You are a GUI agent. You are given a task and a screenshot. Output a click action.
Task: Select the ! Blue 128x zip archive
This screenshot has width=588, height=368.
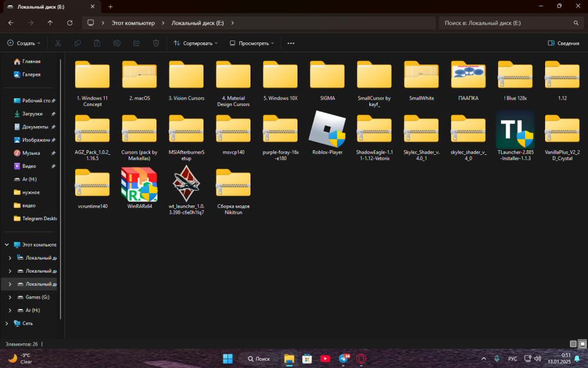[x=515, y=75]
